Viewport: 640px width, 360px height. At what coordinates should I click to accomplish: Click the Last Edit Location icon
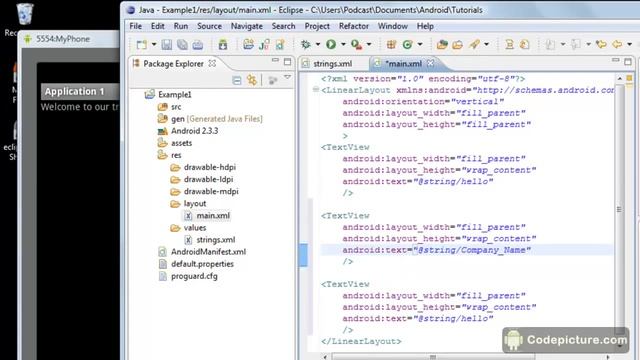(x=601, y=44)
